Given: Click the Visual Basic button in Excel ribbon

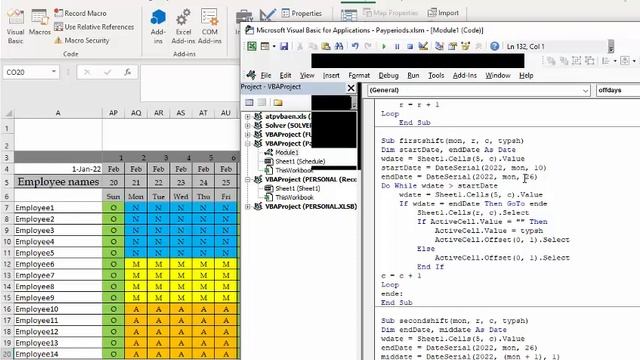Looking at the screenshot, I should 15,26.
